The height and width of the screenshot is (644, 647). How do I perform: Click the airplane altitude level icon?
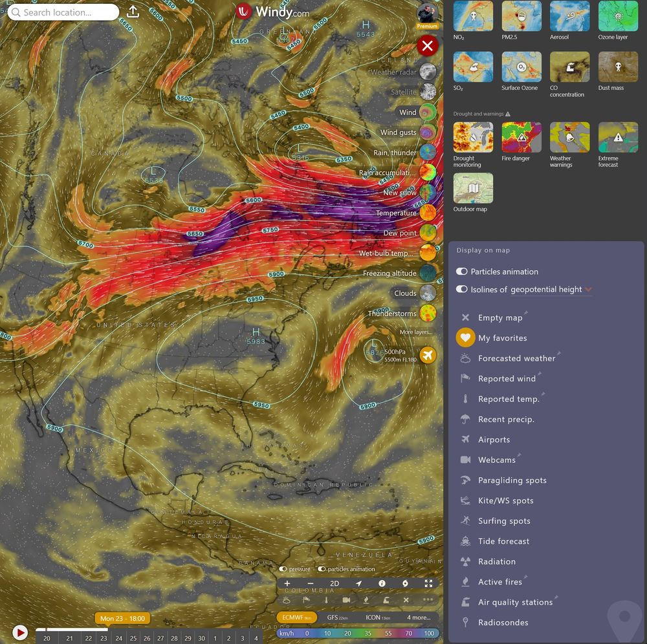(x=428, y=355)
